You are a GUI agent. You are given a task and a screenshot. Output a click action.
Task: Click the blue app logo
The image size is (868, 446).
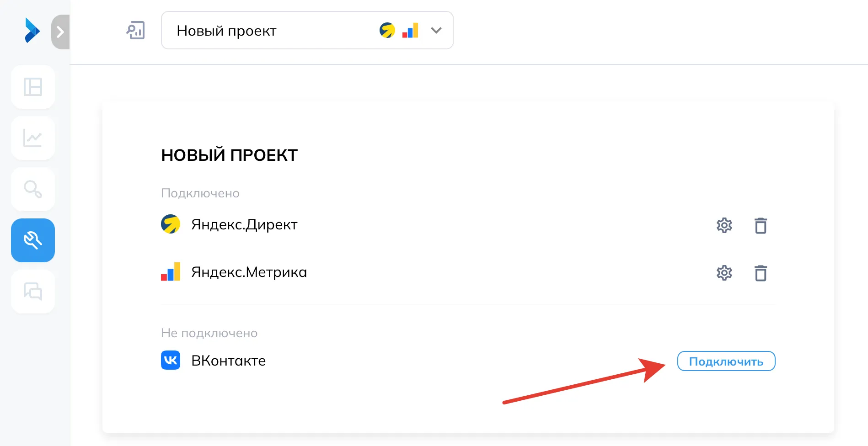(32, 31)
